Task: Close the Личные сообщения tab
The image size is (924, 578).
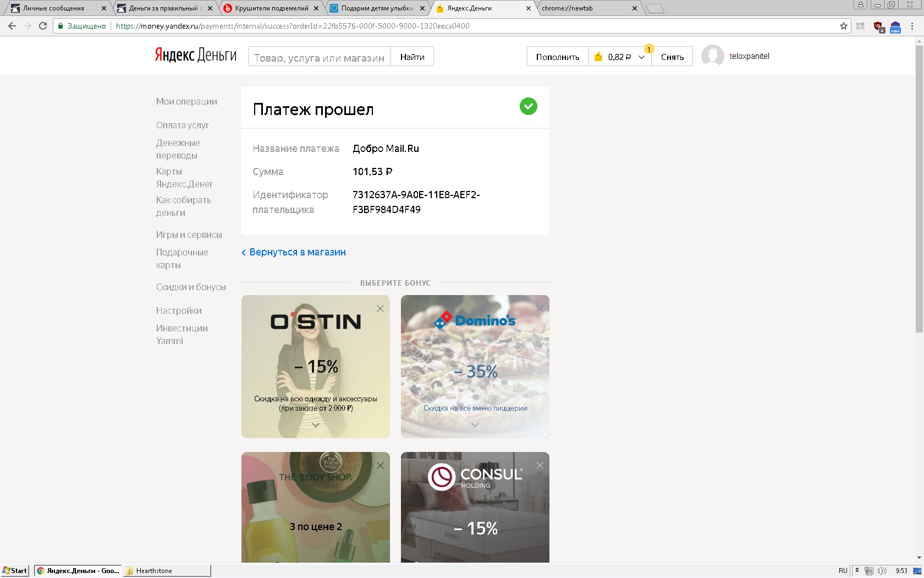Action: click(x=104, y=8)
